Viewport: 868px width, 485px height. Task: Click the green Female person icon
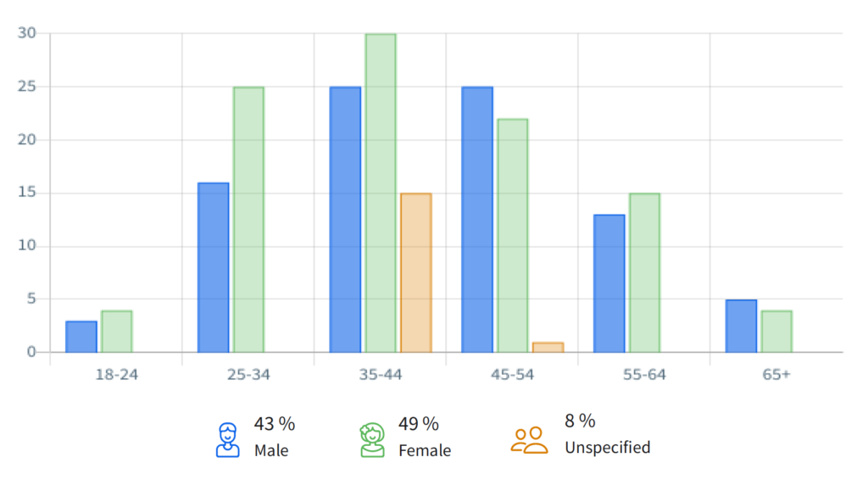point(372,439)
